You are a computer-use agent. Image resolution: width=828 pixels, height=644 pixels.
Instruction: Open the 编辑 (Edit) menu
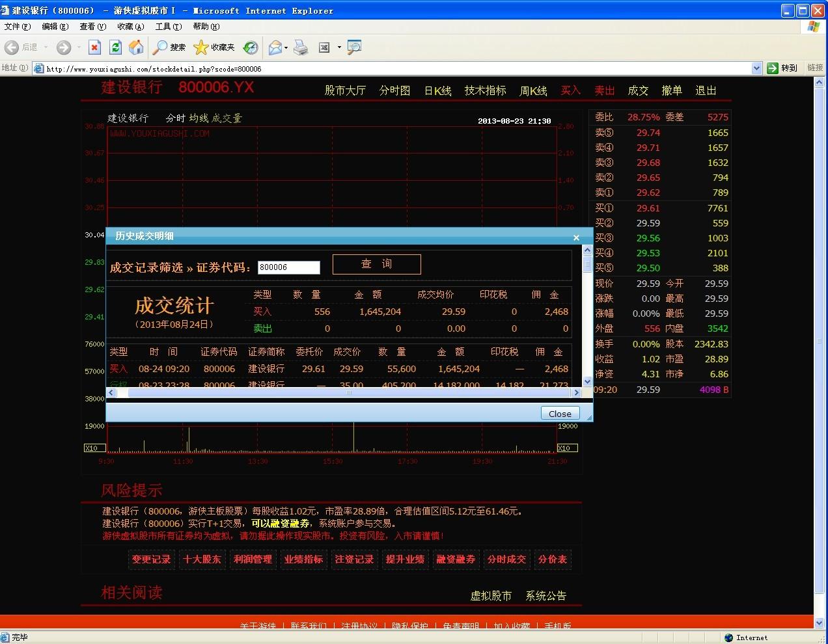[x=55, y=27]
